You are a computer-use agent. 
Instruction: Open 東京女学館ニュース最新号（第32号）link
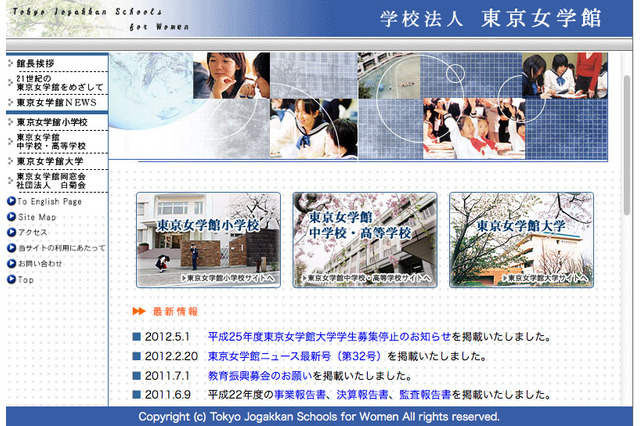point(295,356)
